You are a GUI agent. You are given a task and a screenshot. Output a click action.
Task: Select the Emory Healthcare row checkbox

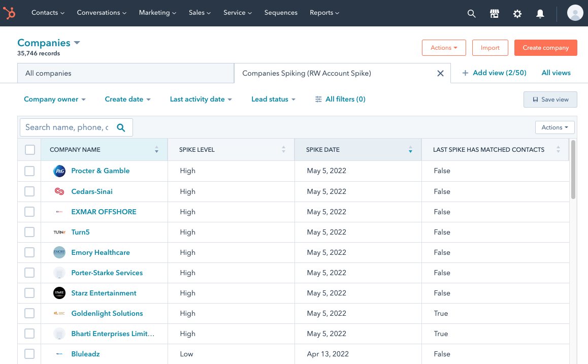29,252
